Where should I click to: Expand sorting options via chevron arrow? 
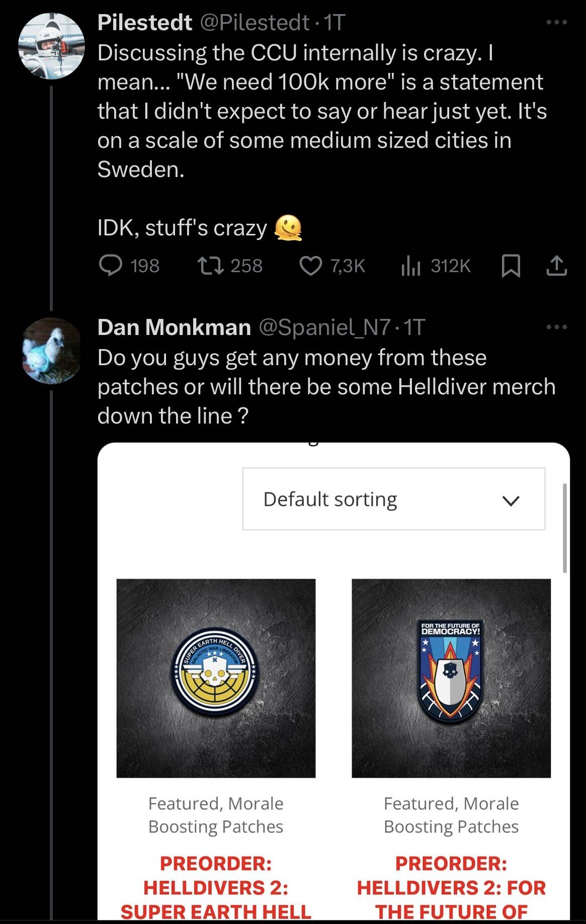tap(511, 500)
